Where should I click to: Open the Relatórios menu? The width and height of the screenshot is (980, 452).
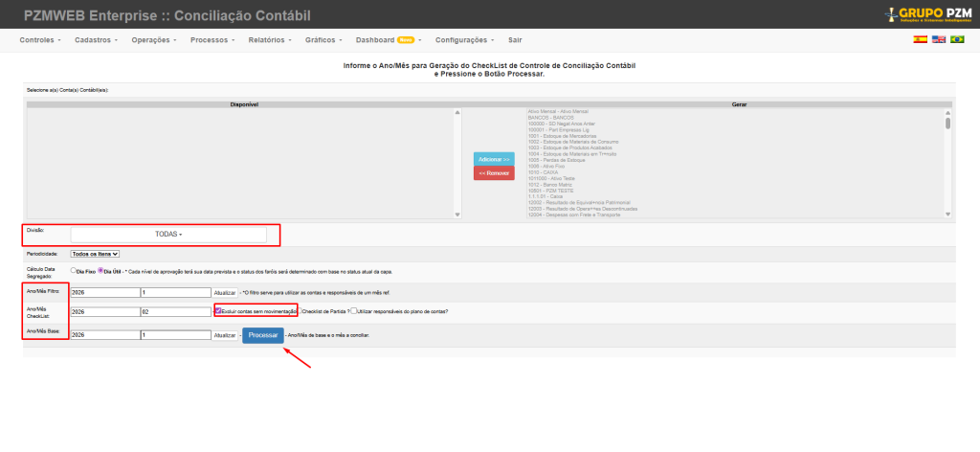[x=269, y=40]
